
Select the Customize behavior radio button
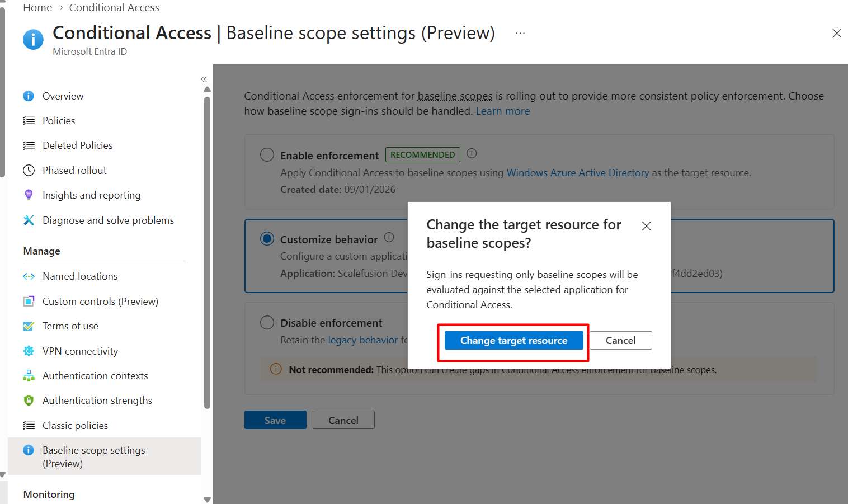[267, 239]
